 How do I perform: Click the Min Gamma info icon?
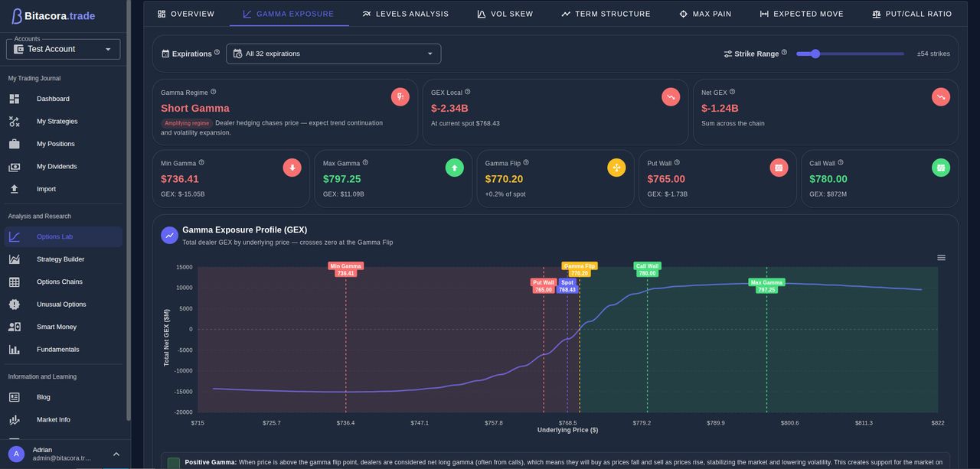[x=201, y=162]
